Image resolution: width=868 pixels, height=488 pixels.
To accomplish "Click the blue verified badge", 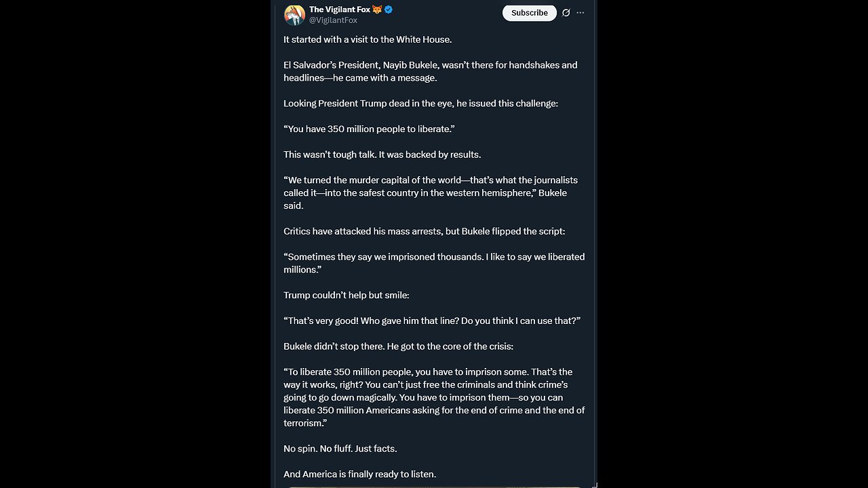I will point(389,9).
